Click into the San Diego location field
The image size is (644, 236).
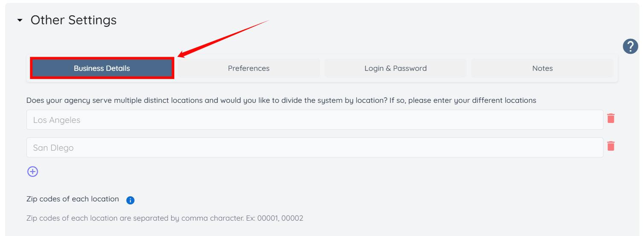point(315,148)
